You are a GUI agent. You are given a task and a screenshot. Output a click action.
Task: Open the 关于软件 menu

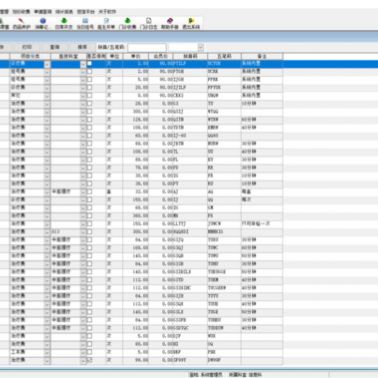(107, 12)
